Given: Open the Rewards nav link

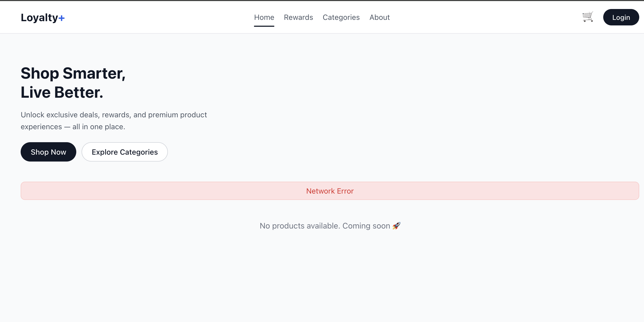Looking at the screenshot, I should coord(298,17).
